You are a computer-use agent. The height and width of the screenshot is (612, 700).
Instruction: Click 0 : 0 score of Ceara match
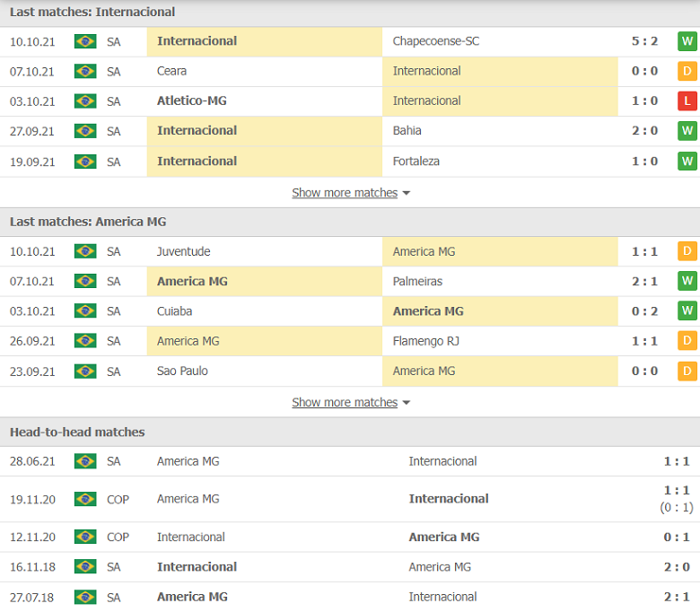click(644, 71)
